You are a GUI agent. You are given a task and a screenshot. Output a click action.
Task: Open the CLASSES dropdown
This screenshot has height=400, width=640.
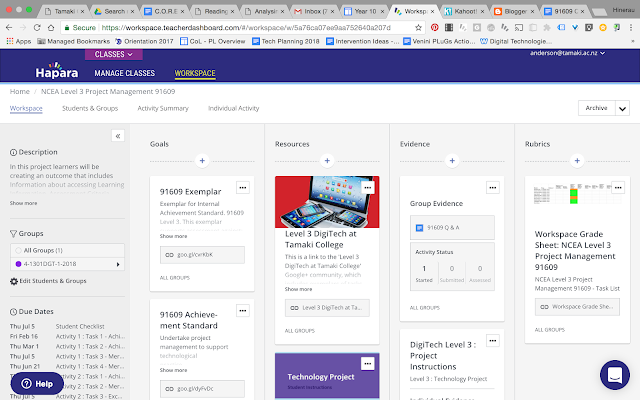pyautogui.click(x=113, y=54)
